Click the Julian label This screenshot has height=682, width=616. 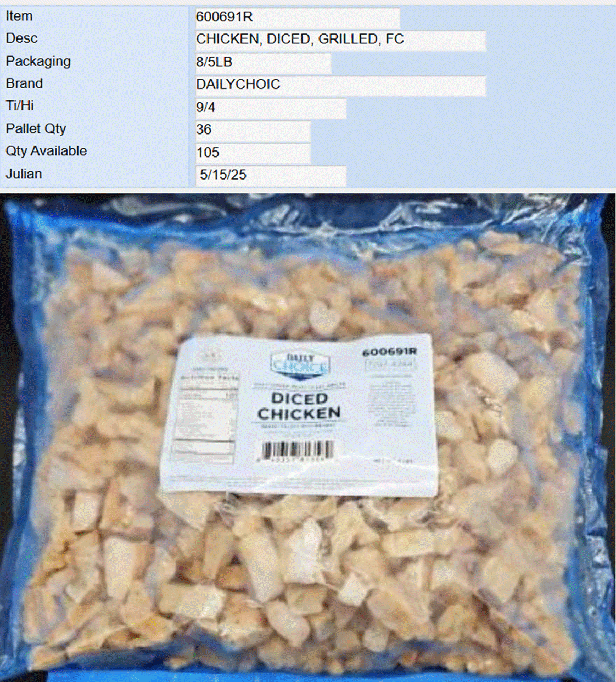24,174
